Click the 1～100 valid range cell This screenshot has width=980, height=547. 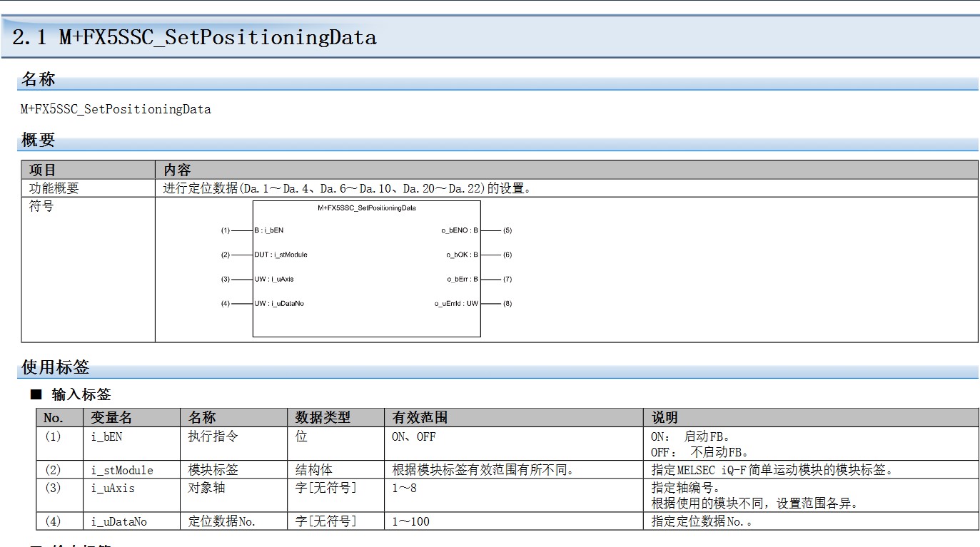click(x=411, y=521)
